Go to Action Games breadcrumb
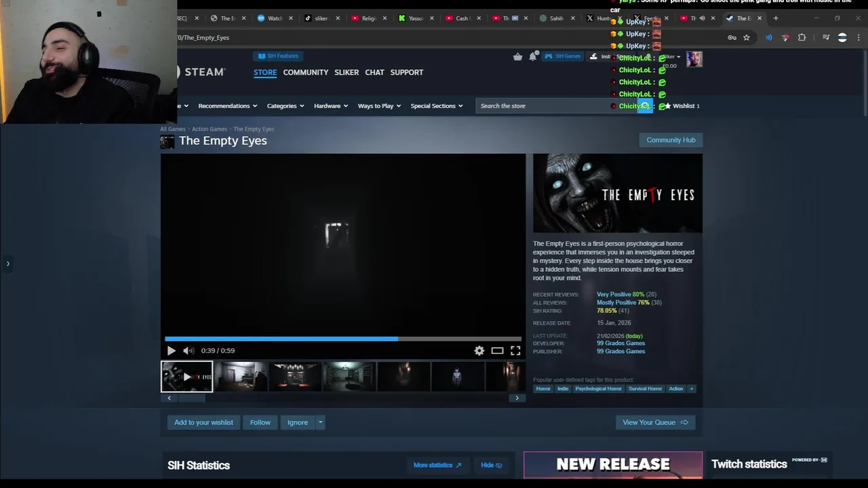The width and height of the screenshot is (868, 488). pyautogui.click(x=210, y=129)
